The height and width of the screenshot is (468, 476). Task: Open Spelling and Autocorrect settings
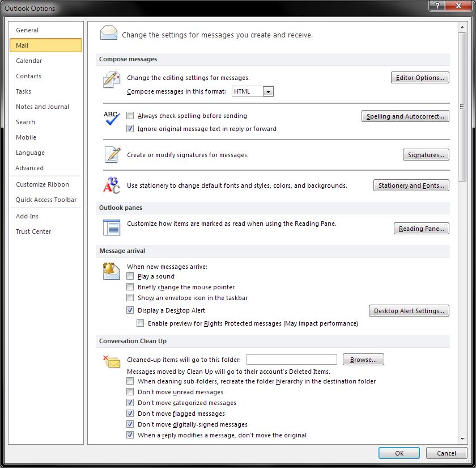coord(405,116)
